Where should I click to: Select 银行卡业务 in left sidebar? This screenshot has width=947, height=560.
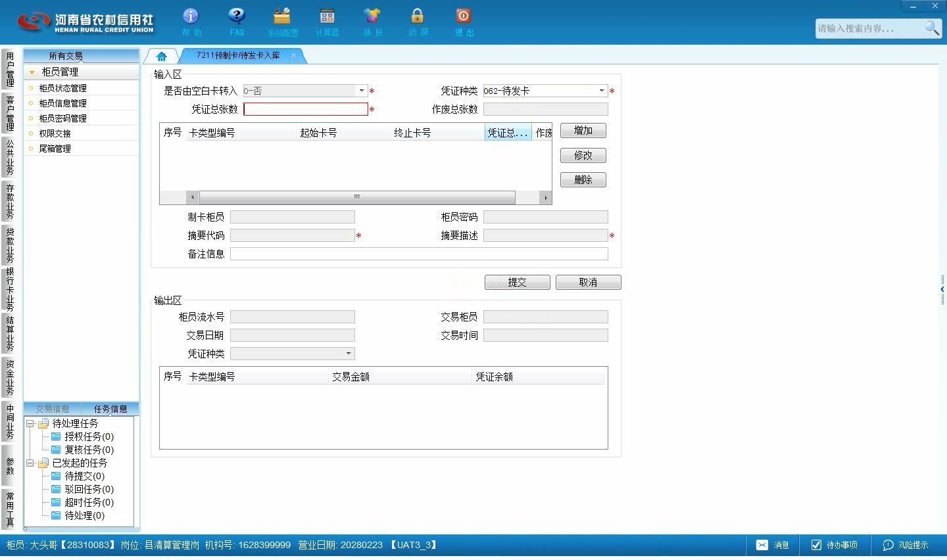point(10,289)
